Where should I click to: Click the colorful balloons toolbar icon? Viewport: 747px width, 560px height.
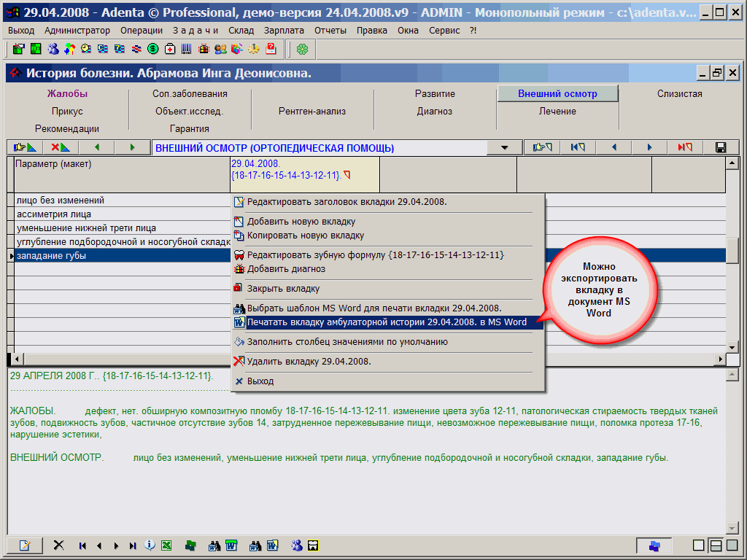click(69, 49)
